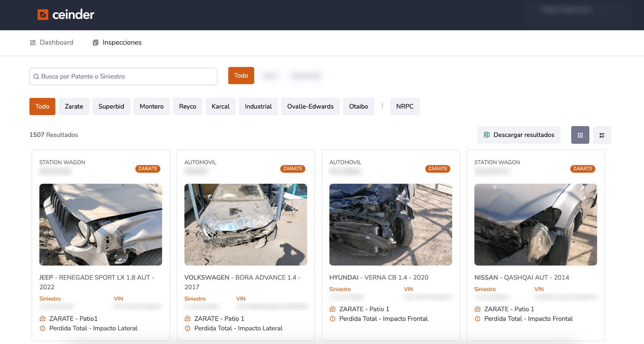Click the VOLKSWAGEN - BORA ADVANCE title
The image size is (644, 344).
point(243,282)
